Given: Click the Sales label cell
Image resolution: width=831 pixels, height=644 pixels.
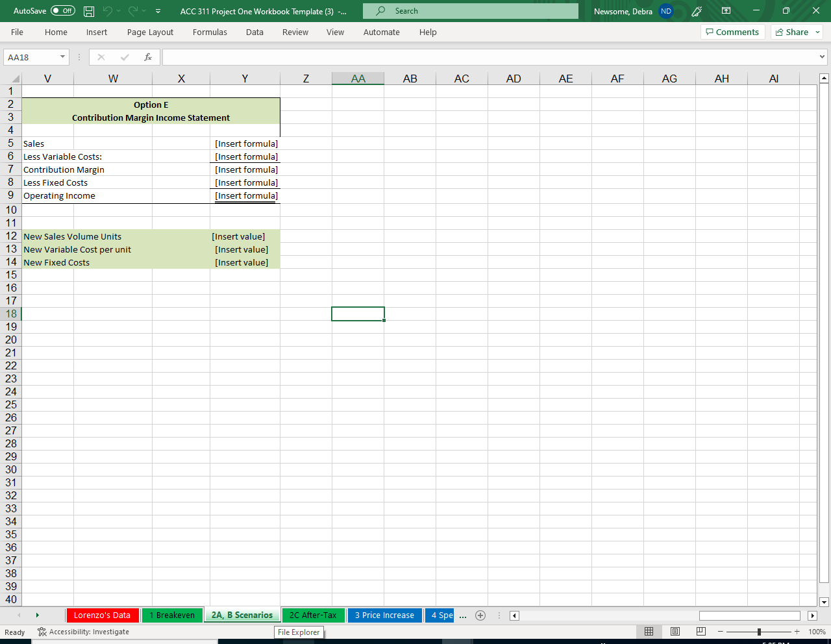Looking at the screenshot, I should [x=47, y=143].
